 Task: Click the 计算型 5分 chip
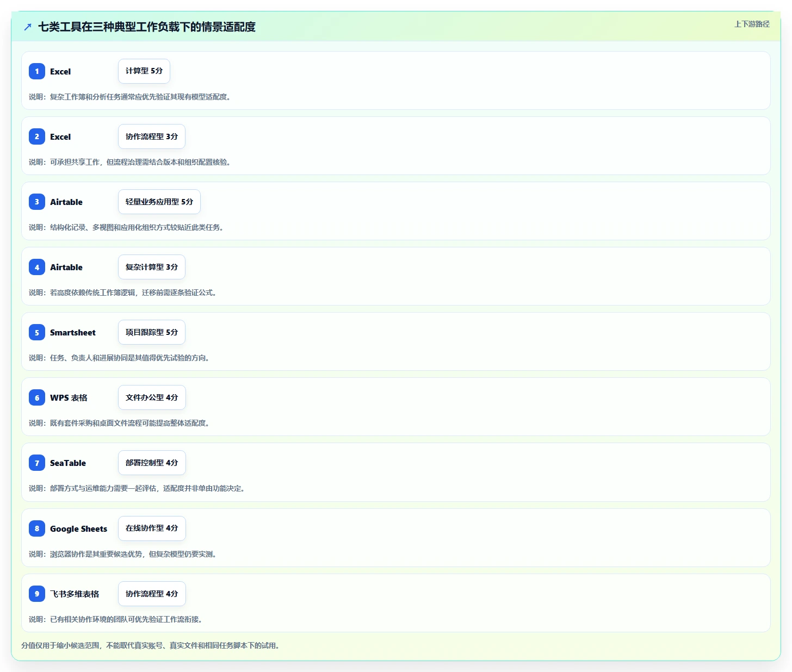[x=144, y=71]
